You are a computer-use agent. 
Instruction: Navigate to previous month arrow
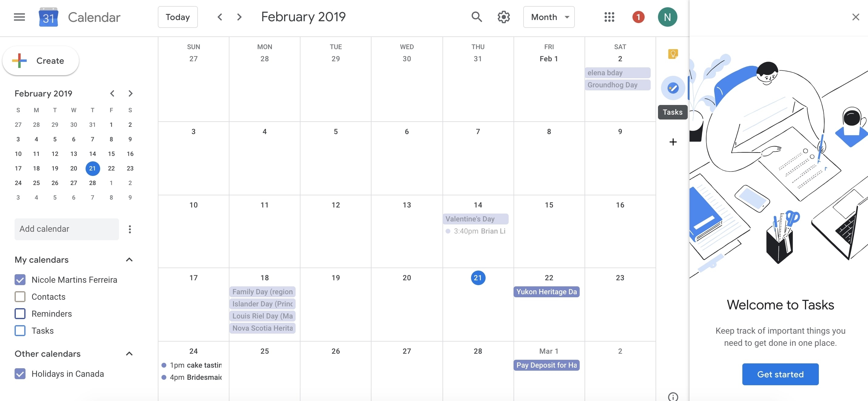tap(220, 17)
